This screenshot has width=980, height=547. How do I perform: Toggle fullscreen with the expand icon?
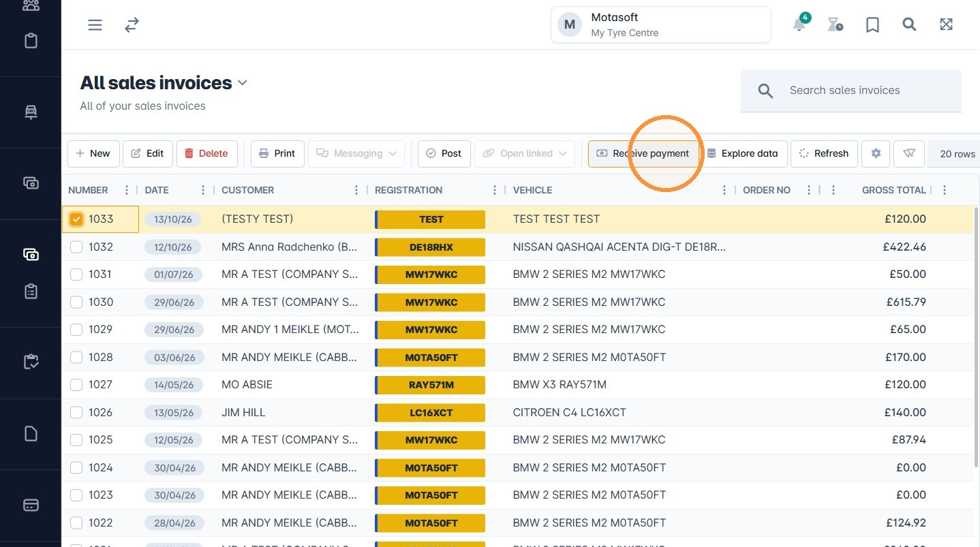tap(946, 25)
